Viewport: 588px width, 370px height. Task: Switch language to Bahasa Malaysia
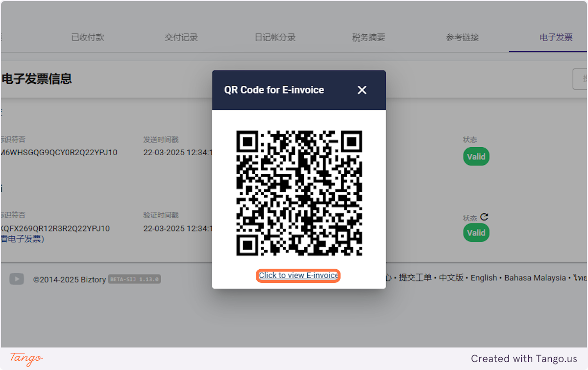[x=535, y=277]
